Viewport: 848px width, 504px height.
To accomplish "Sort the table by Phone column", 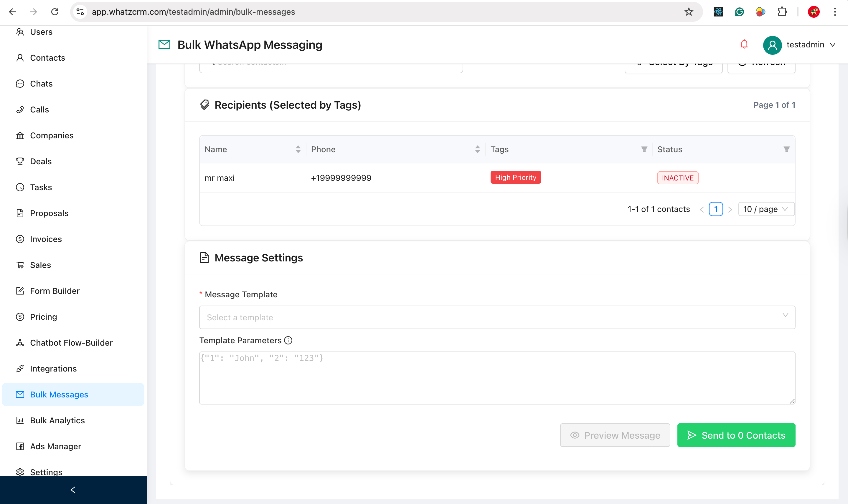I will pyautogui.click(x=477, y=150).
